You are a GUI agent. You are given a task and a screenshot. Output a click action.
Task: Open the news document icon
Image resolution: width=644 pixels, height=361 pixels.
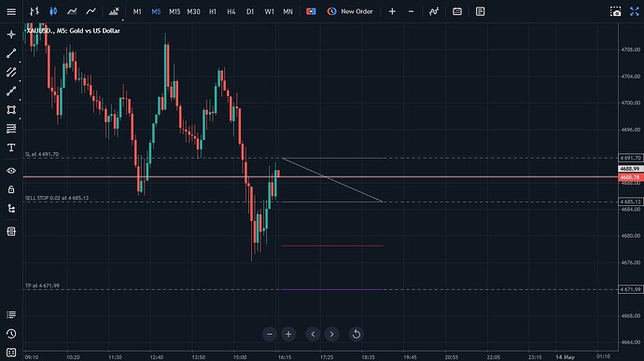coord(480,11)
